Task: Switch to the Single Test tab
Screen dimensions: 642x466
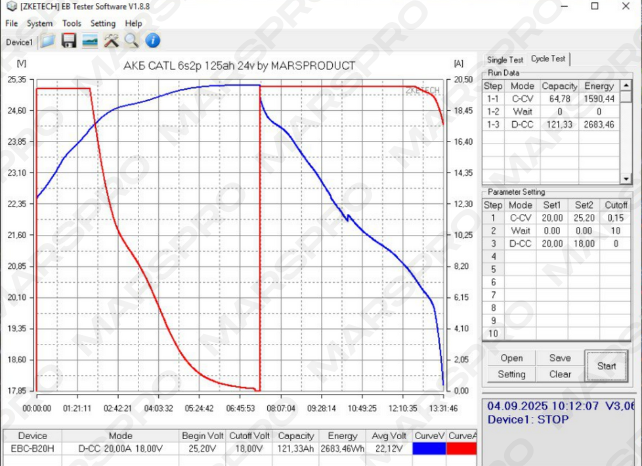Action: pyautogui.click(x=505, y=60)
